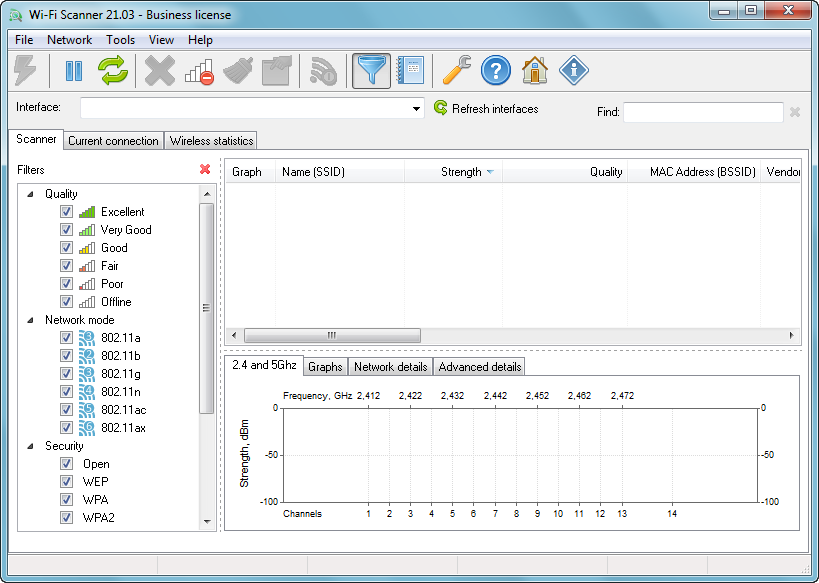819x583 pixels.
Task: Toggle the 802.11ac network mode checkbox
Action: click(x=66, y=410)
